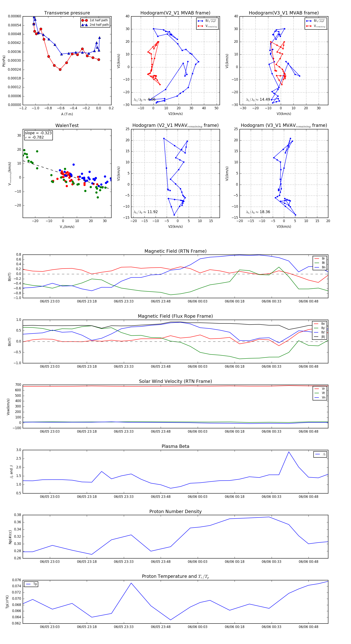Click the WalenTest "Vremaining(km/s)" y-axis label
Viewport: 351px width, 644px height.
(10, 173)
